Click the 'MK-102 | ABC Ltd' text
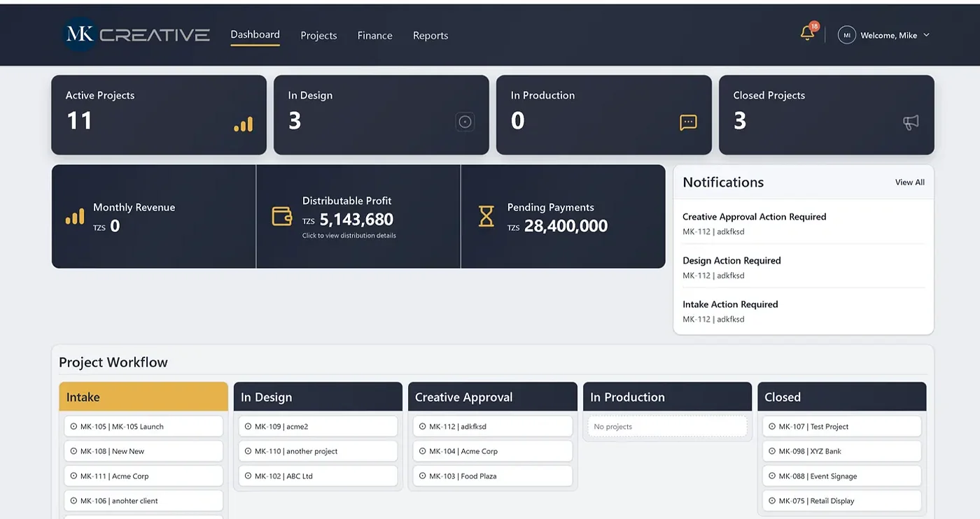 [283, 476]
